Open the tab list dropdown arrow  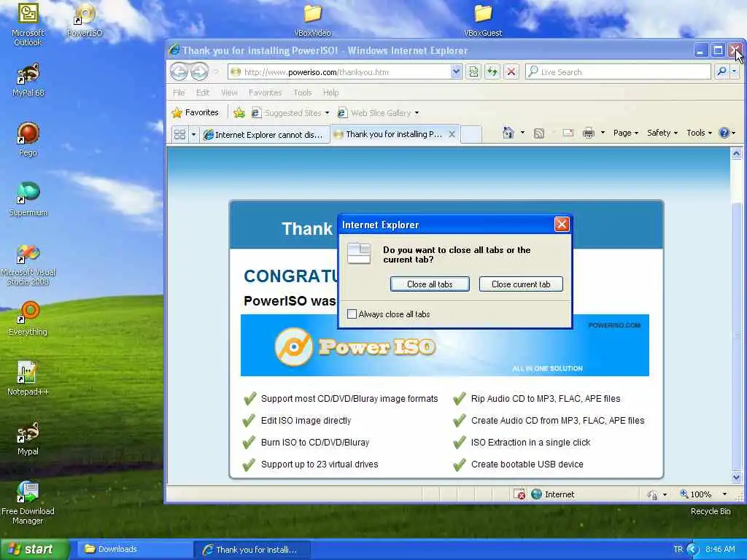click(x=193, y=135)
